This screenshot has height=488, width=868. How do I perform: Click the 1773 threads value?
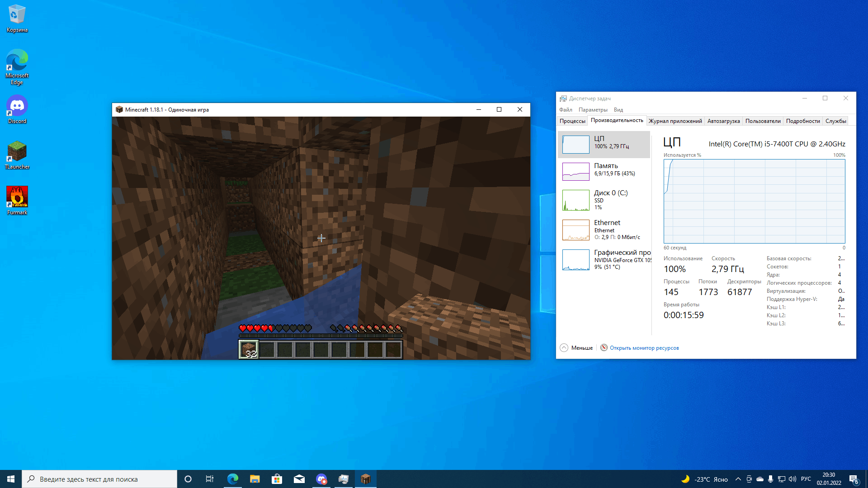(x=708, y=292)
